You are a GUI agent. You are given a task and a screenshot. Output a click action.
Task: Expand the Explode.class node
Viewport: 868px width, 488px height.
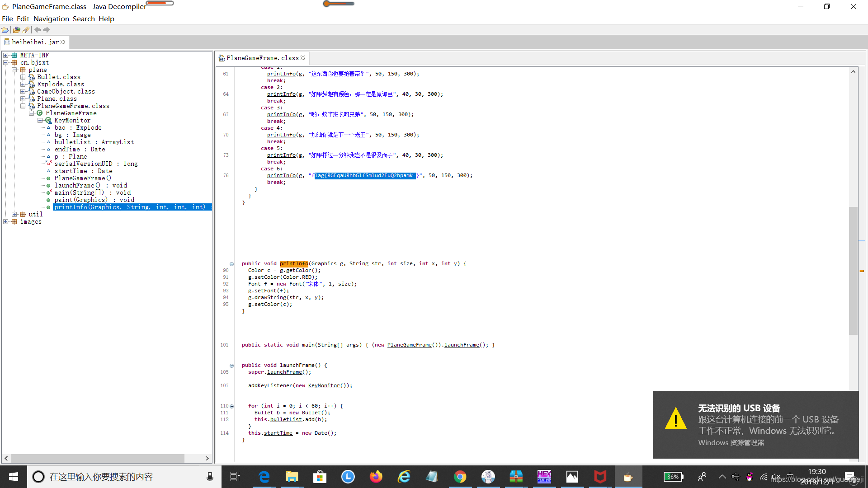click(23, 84)
